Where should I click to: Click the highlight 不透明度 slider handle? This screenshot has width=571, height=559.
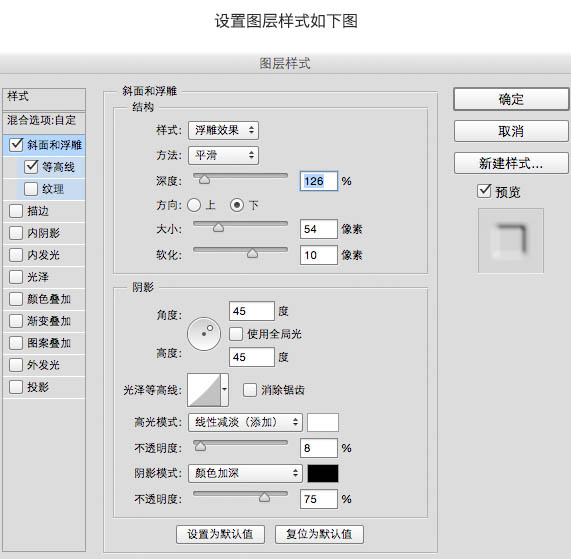tap(200, 446)
